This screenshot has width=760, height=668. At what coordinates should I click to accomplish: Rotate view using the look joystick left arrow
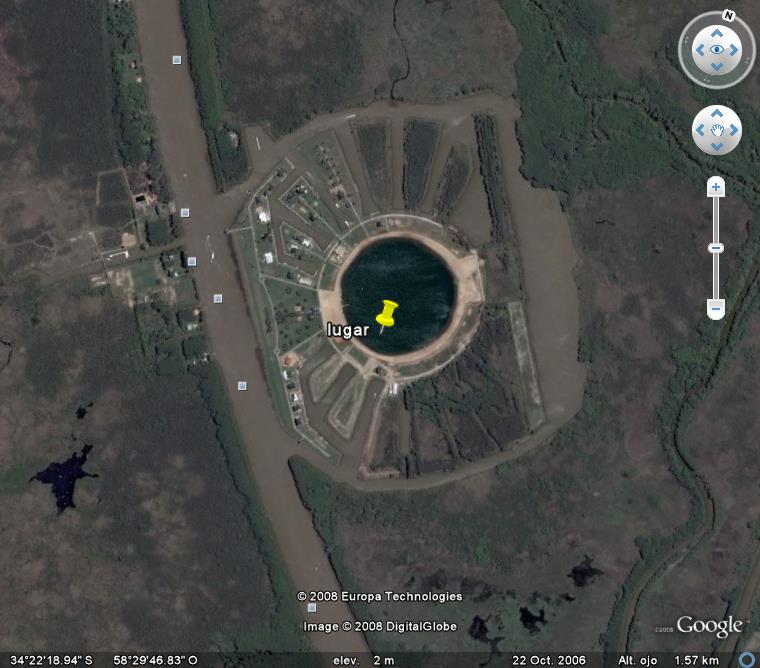point(700,50)
